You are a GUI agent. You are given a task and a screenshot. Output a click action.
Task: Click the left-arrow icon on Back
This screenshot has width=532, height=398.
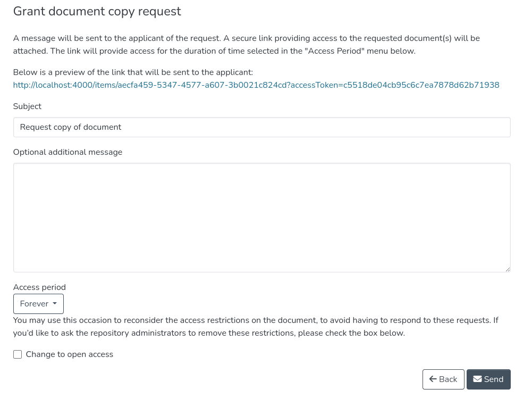tap(433, 379)
